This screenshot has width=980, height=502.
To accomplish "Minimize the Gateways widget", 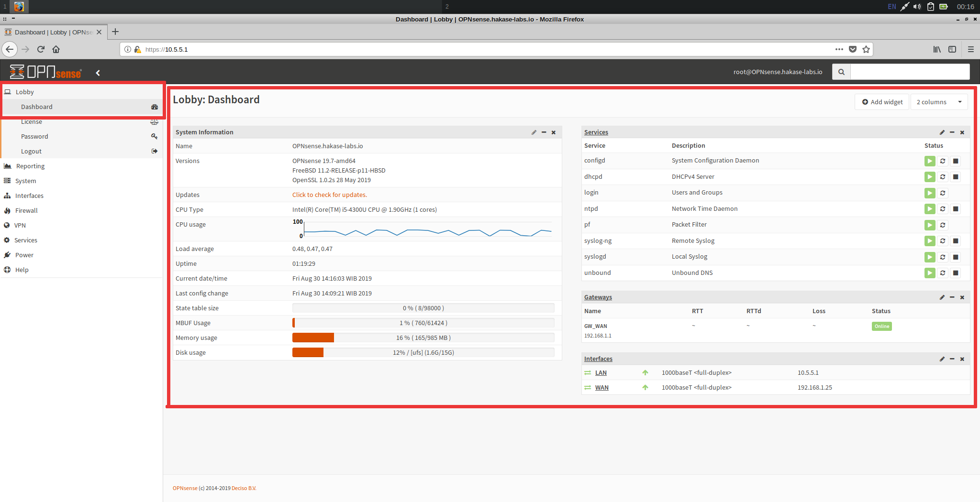I will (952, 297).
